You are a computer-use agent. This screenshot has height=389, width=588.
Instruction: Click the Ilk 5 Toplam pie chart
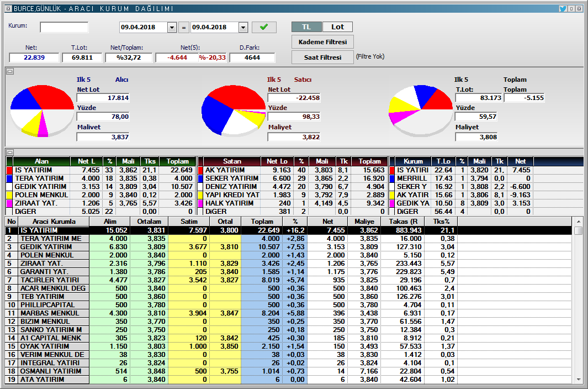click(x=421, y=110)
